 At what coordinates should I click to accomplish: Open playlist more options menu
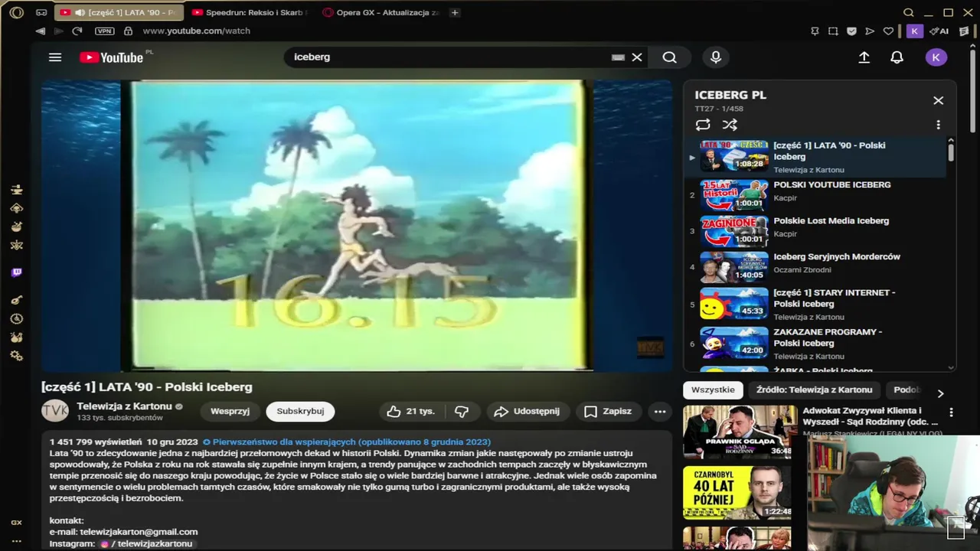938,125
